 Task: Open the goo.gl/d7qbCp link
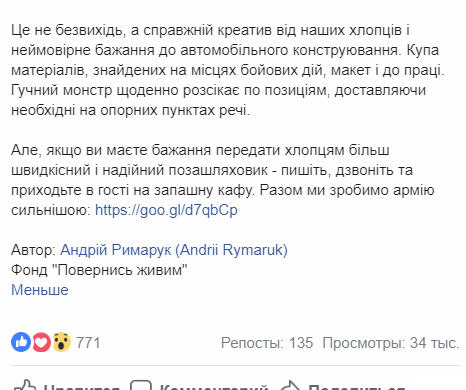click(166, 210)
